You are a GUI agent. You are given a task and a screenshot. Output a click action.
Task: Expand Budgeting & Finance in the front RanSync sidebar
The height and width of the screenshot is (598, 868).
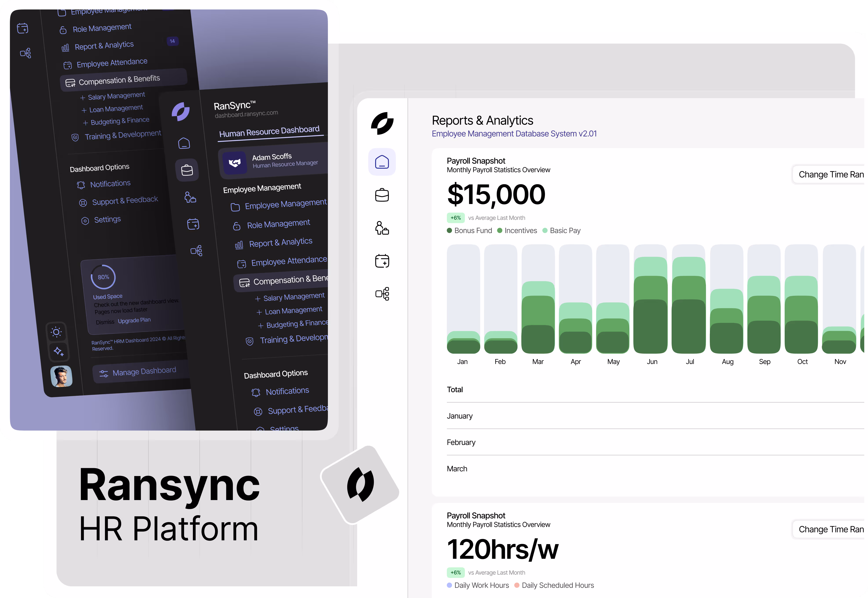(x=293, y=324)
